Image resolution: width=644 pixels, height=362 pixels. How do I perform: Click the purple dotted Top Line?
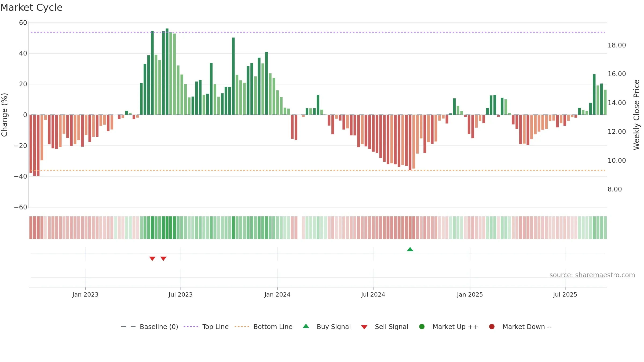click(318, 32)
